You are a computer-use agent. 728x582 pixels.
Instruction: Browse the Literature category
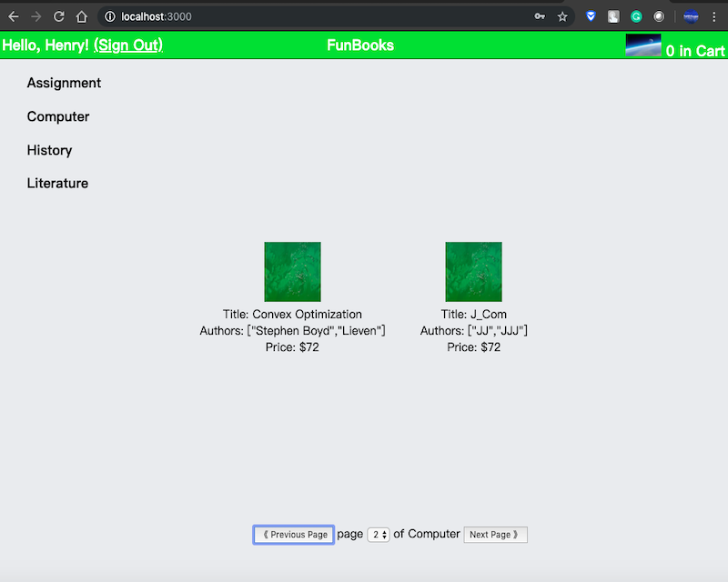click(57, 183)
